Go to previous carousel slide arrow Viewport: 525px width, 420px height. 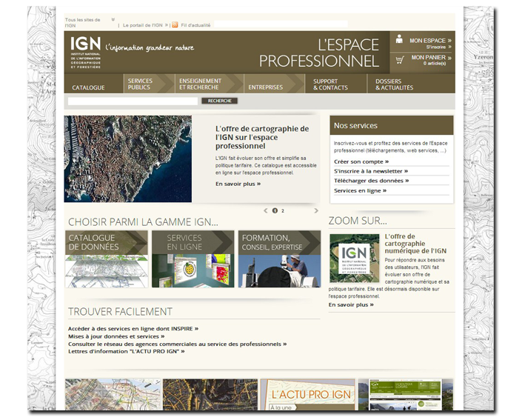tap(266, 210)
